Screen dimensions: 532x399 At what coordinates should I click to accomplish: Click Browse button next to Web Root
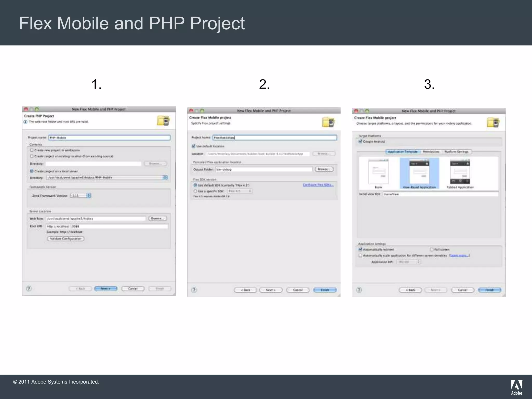[x=158, y=218]
